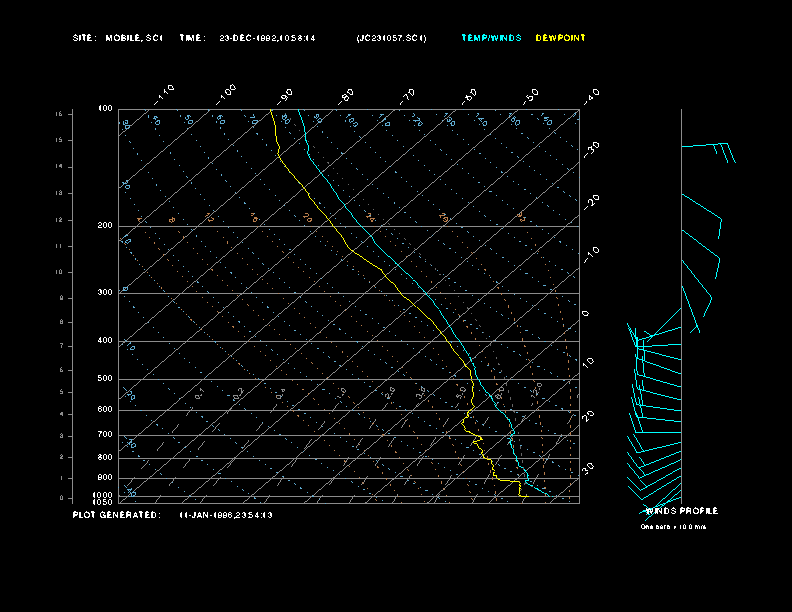
Task: Pick the 300 pressure level label
Action: [105, 293]
